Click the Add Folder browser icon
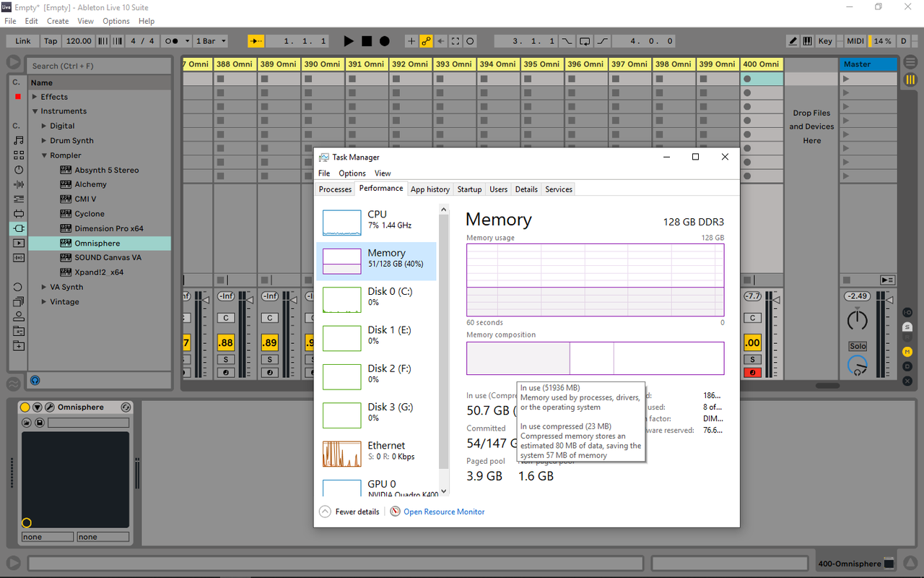This screenshot has width=924, height=578. point(19,345)
